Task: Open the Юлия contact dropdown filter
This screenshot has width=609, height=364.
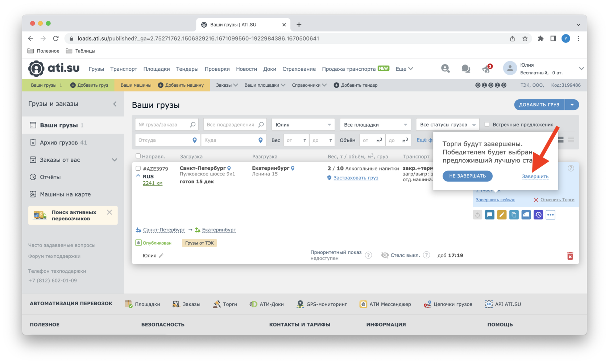Action: [x=303, y=125]
